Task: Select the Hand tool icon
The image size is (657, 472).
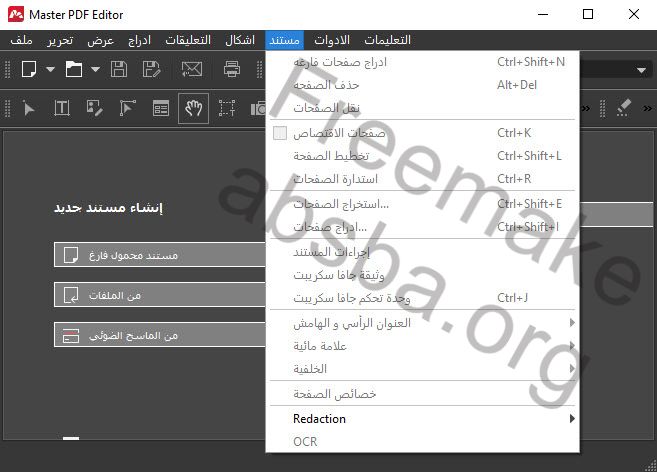Action: click(194, 109)
